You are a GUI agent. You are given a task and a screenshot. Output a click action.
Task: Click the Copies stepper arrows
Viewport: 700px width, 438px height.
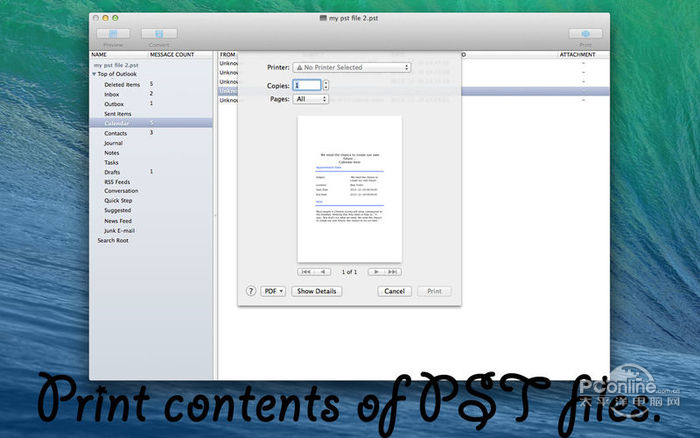pos(325,85)
